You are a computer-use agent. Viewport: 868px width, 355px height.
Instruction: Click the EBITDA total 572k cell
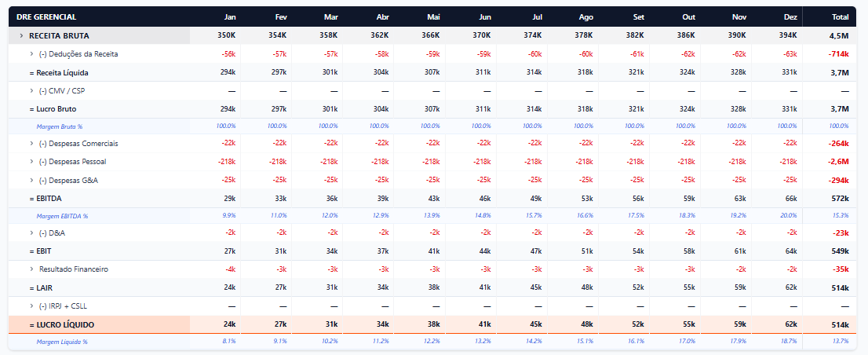click(841, 198)
